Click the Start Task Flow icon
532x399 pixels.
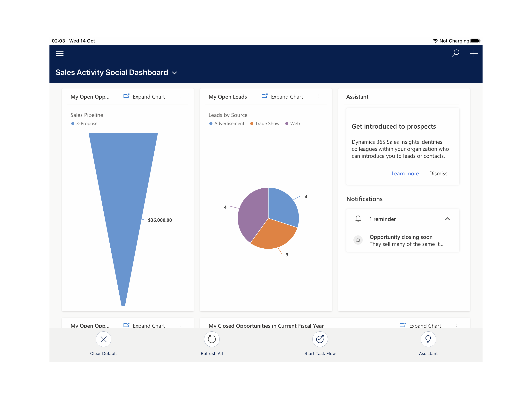(320, 339)
